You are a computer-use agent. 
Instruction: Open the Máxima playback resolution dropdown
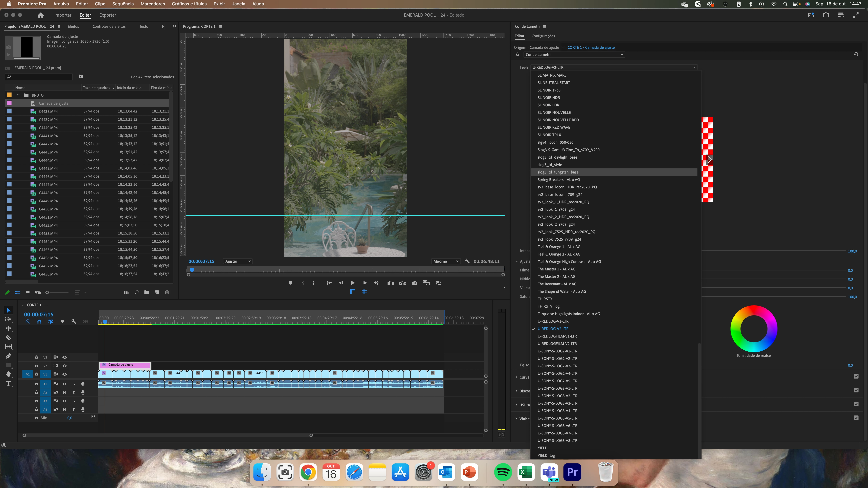tap(446, 261)
